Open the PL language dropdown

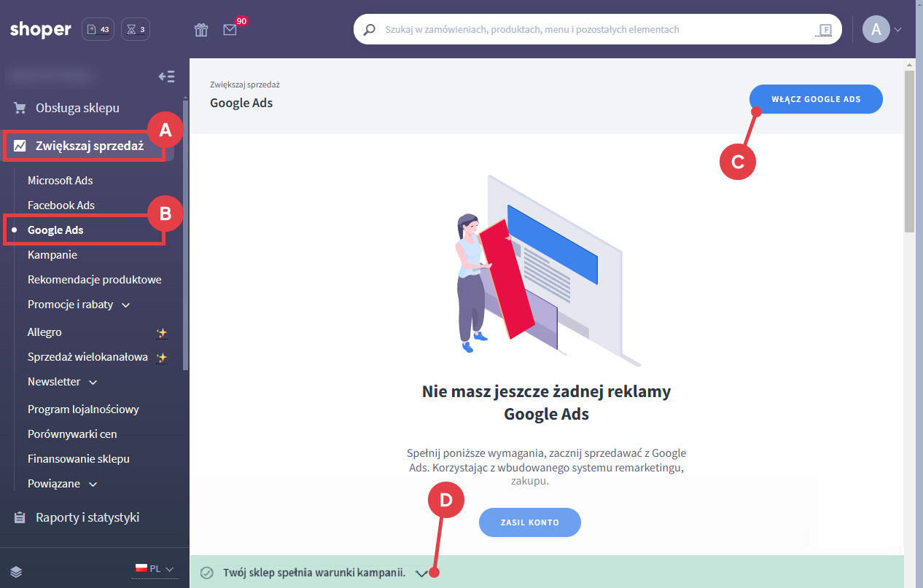pyautogui.click(x=154, y=569)
